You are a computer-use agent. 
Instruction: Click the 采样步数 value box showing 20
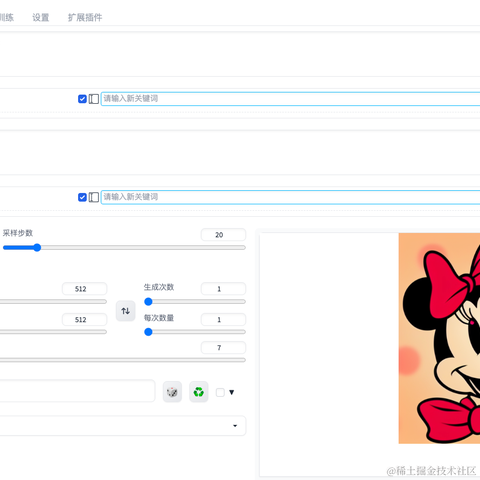(223, 235)
